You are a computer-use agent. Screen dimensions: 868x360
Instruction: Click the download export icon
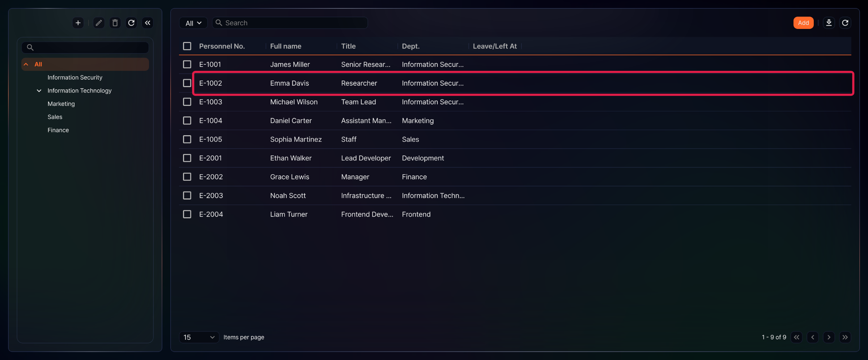[829, 23]
